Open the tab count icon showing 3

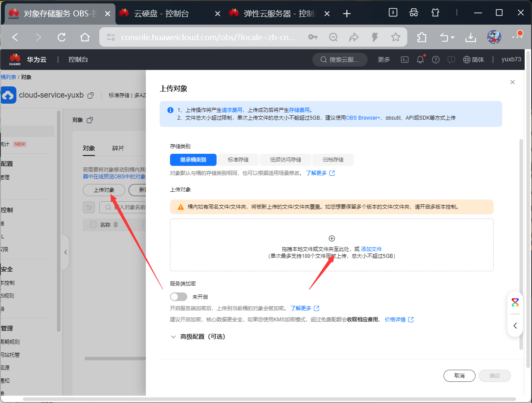pos(393,13)
